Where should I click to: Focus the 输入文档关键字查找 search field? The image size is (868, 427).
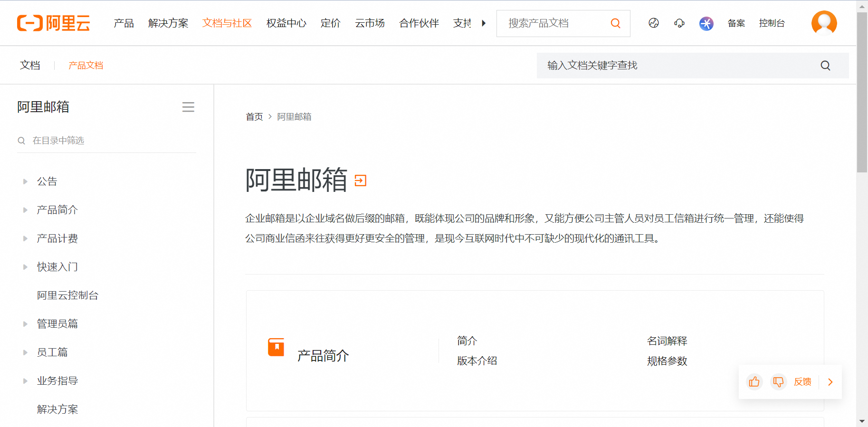point(693,66)
